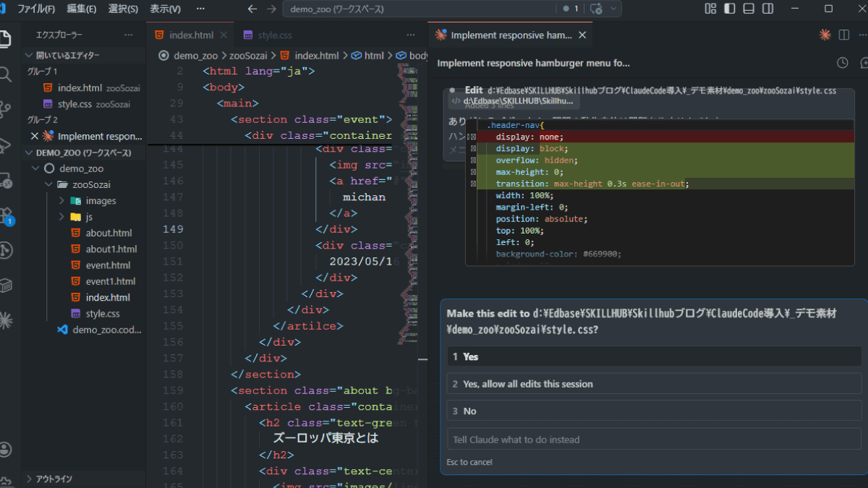This screenshot has width=868, height=488.
Task: Open the Search view in activity bar
Action: click(6, 74)
